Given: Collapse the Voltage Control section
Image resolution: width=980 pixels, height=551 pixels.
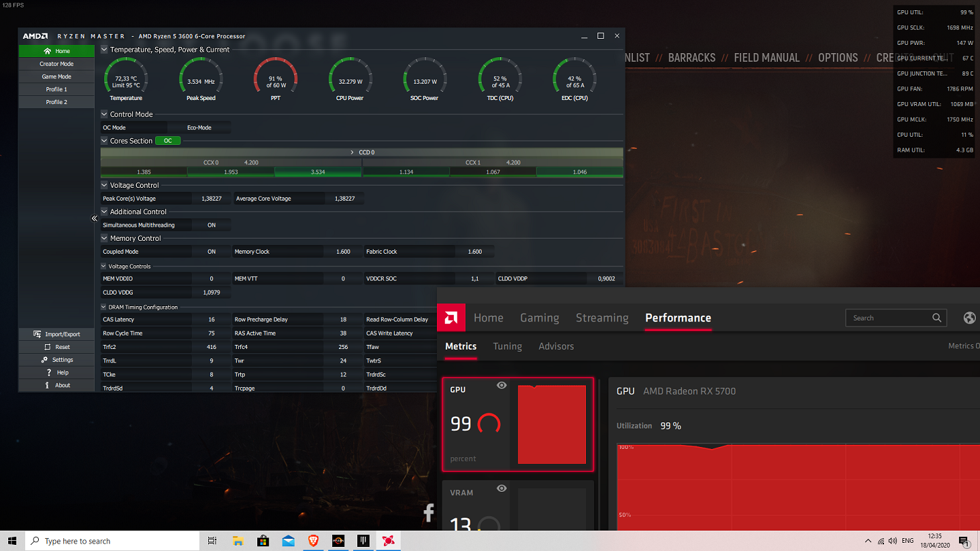Looking at the screenshot, I should click(104, 185).
